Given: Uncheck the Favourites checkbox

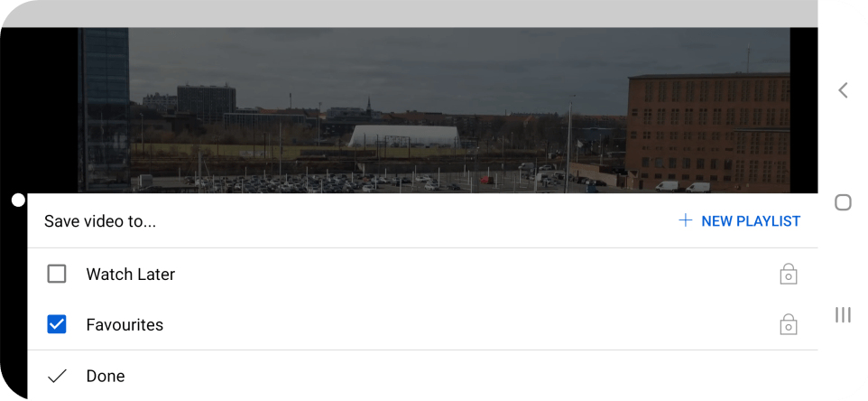Looking at the screenshot, I should point(57,324).
